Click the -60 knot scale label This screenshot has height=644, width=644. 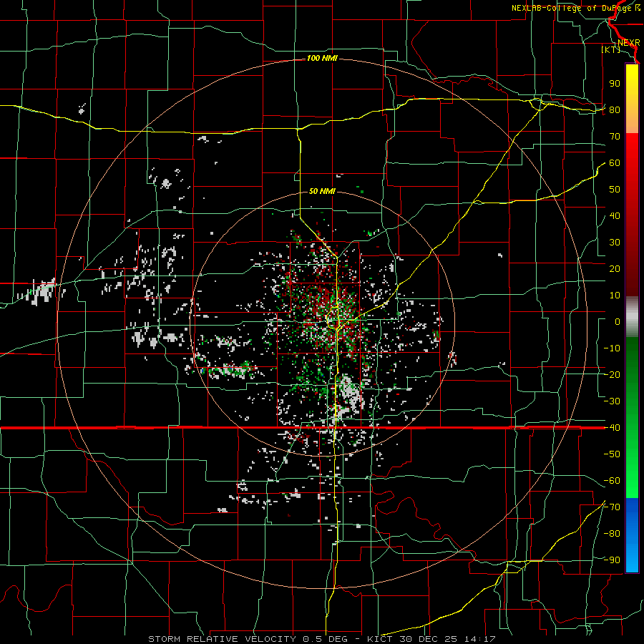point(612,481)
